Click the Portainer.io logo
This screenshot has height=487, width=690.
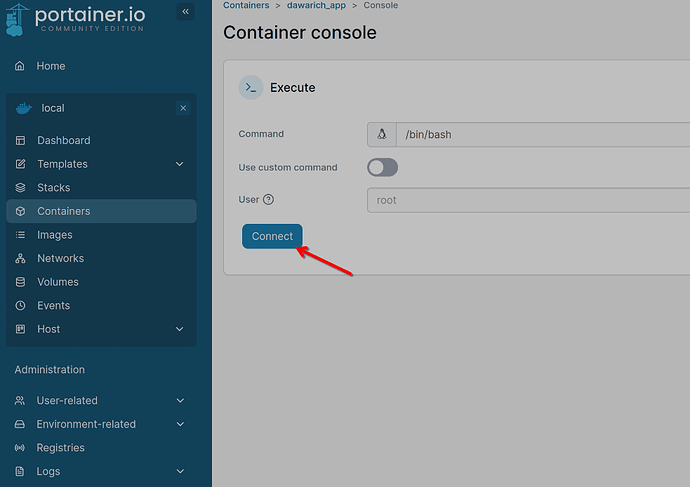click(75, 19)
